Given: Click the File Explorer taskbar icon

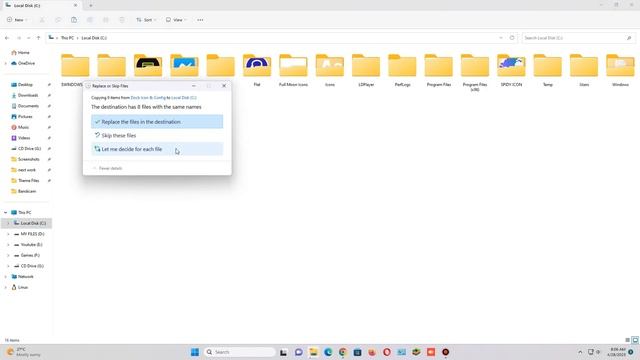Looking at the screenshot, I should (x=313, y=352).
